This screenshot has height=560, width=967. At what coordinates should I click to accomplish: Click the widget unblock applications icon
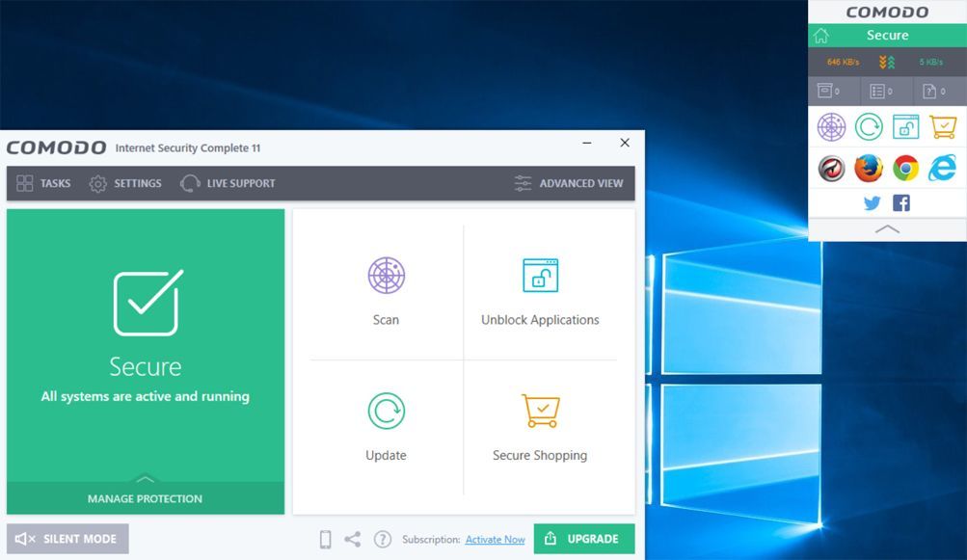click(x=906, y=127)
